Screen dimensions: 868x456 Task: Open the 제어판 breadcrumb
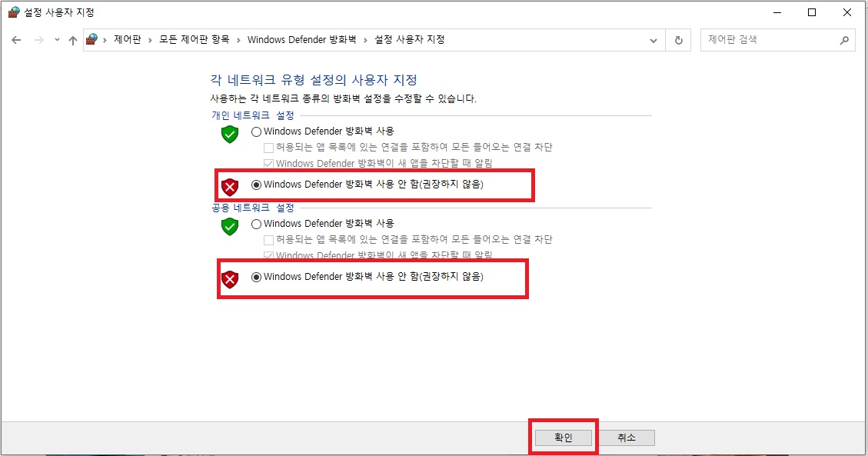[128, 39]
